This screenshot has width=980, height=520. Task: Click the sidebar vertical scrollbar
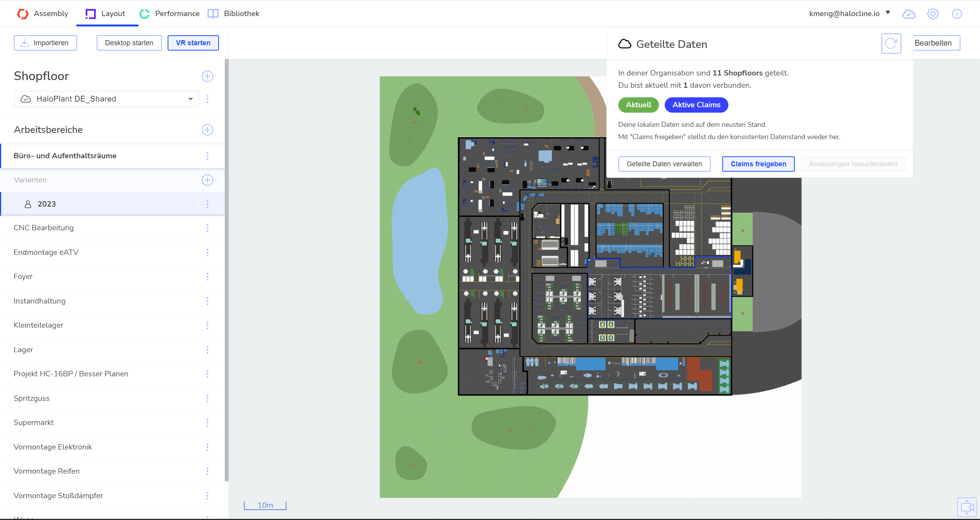coord(227,268)
